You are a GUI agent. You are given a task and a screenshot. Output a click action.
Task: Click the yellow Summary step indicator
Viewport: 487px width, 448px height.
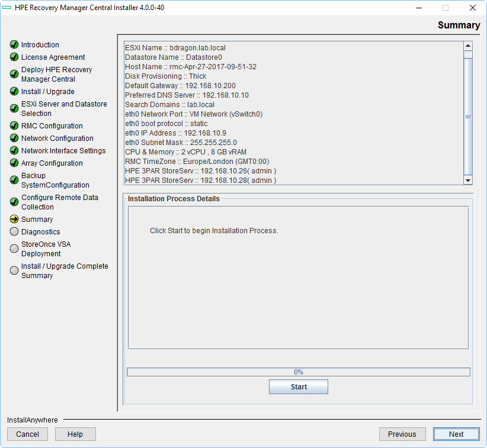[14, 219]
